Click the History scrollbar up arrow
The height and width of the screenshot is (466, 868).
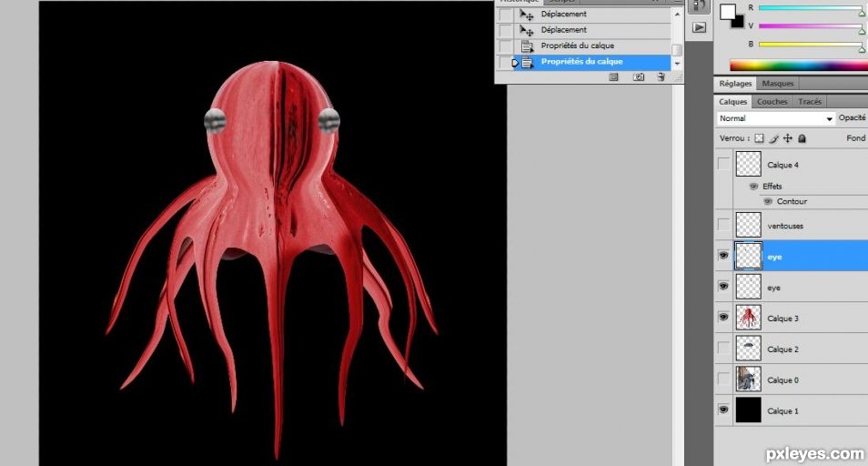(x=677, y=15)
